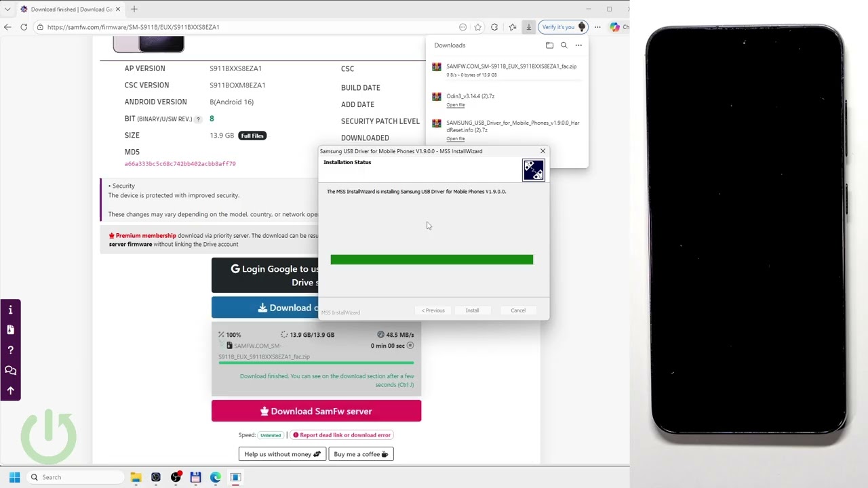Open Edge Settings and more menu
The image size is (868, 488).
point(597,27)
